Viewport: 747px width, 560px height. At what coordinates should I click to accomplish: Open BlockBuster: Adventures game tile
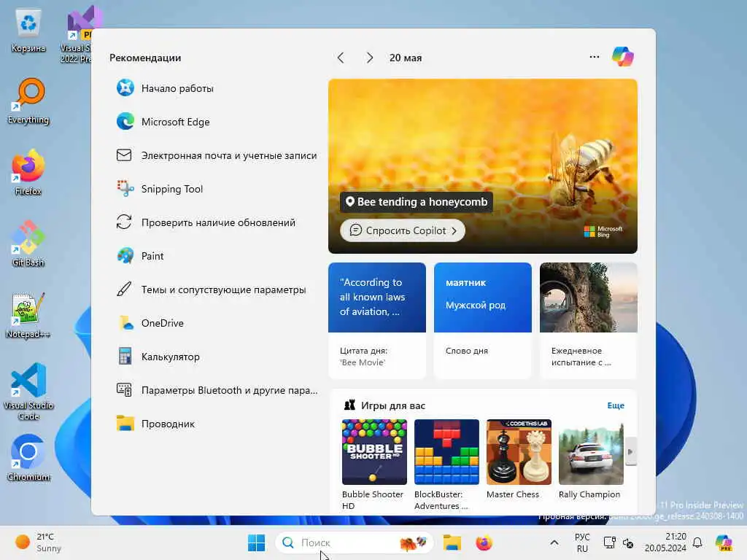[446, 464]
